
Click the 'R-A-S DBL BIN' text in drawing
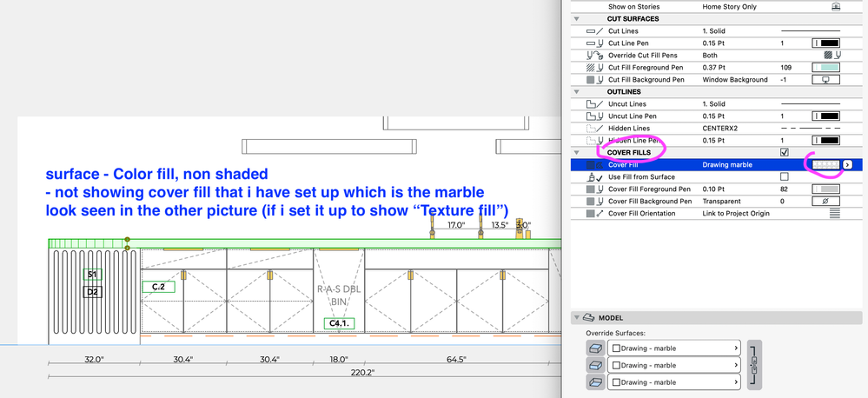(339, 295)
